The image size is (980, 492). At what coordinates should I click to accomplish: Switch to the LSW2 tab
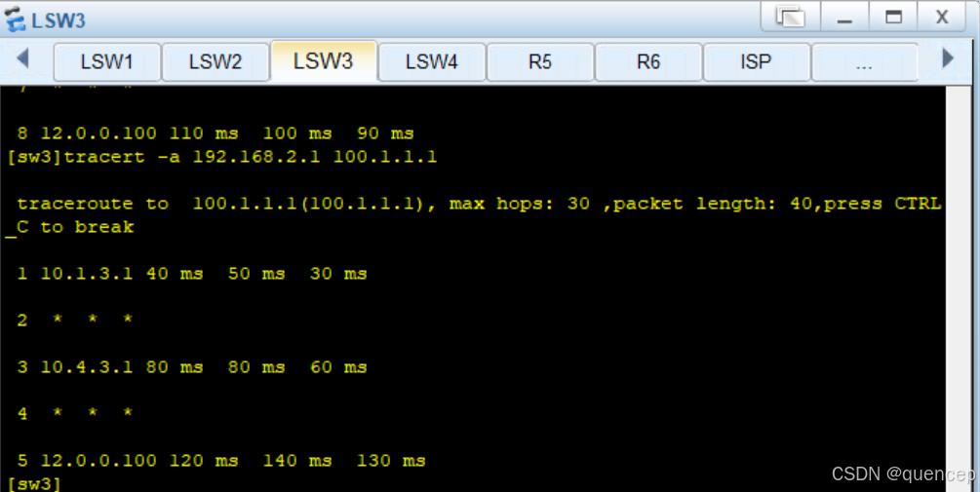click(215, 61)
